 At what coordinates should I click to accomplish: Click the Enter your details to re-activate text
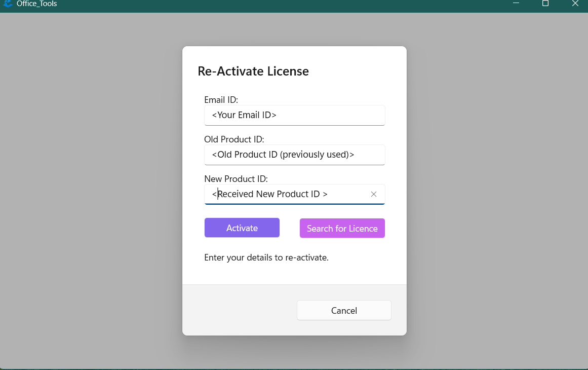coord(266,257)
